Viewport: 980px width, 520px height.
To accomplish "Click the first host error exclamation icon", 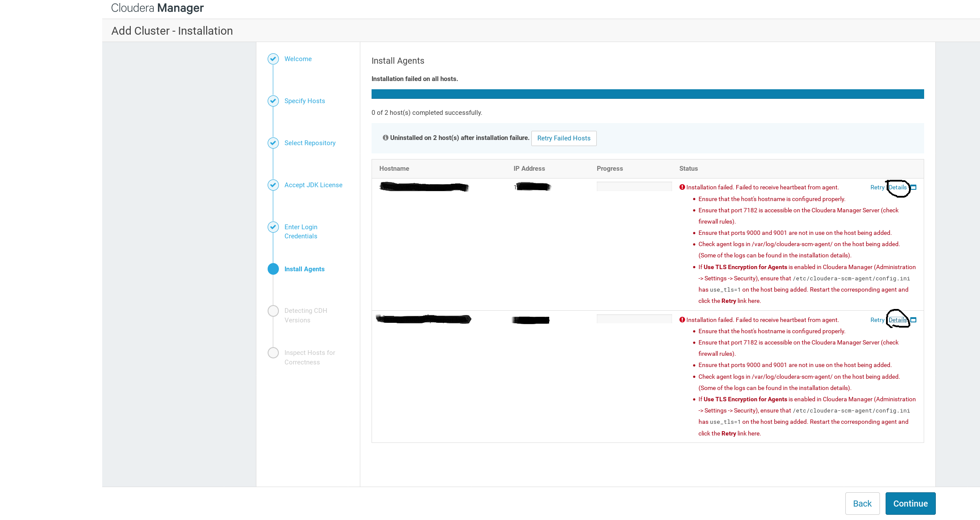I will (x=682, y=187).
